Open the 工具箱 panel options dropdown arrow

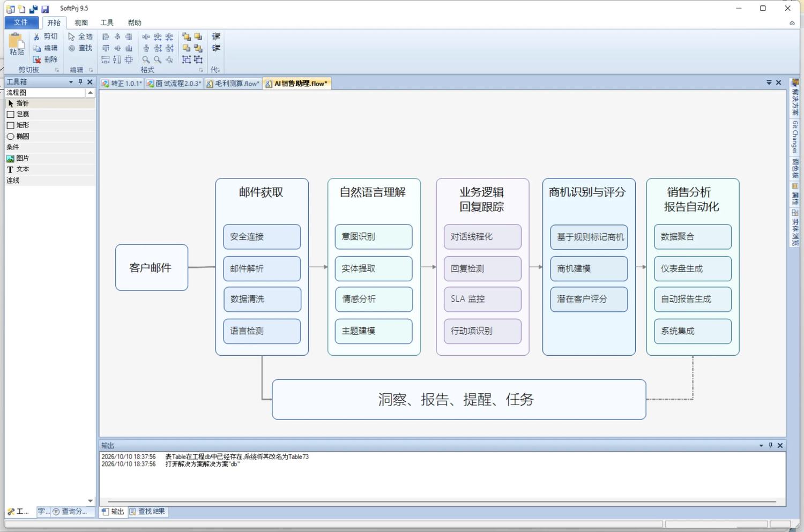[71, 82]
